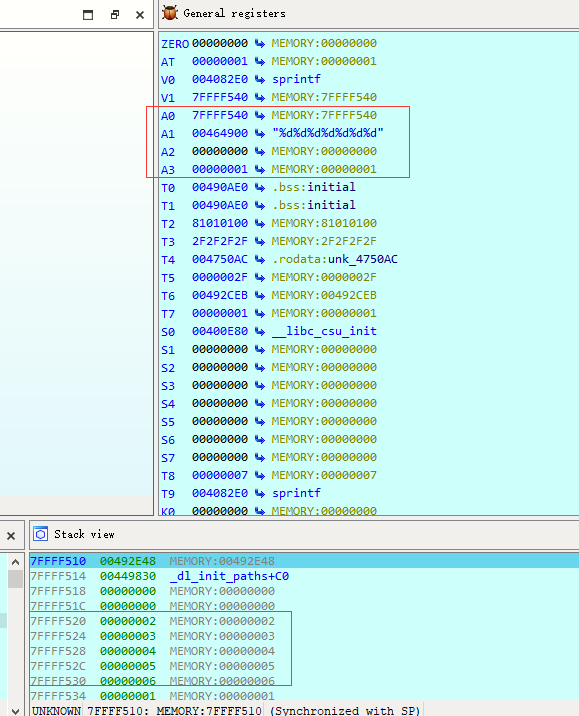Screen dimensions: 579x716
Task: Select the General registers tab title
Action: pos(234,13)
